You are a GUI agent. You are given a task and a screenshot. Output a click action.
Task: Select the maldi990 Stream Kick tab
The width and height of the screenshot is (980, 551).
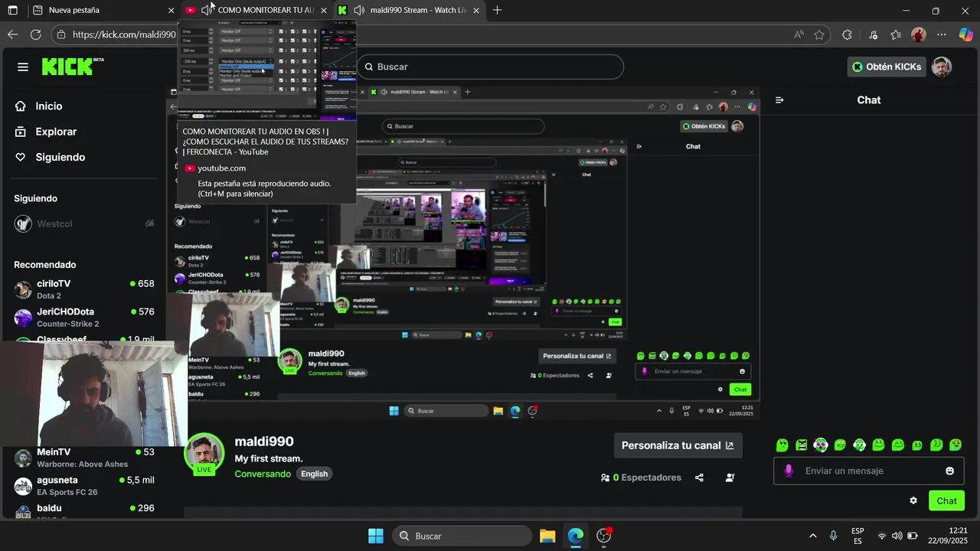[x=410, y=10]
